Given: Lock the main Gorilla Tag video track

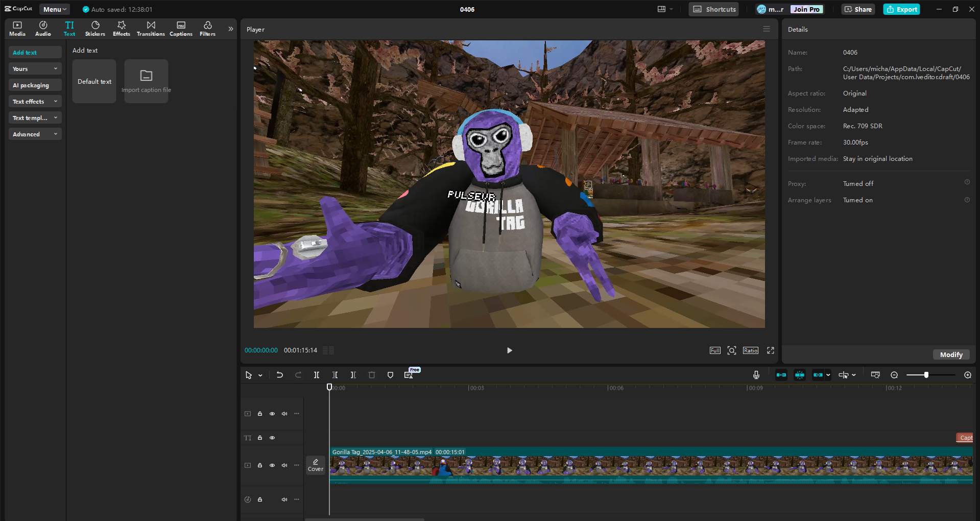Looking at the screenshot, I should click(x=260, y=465).
